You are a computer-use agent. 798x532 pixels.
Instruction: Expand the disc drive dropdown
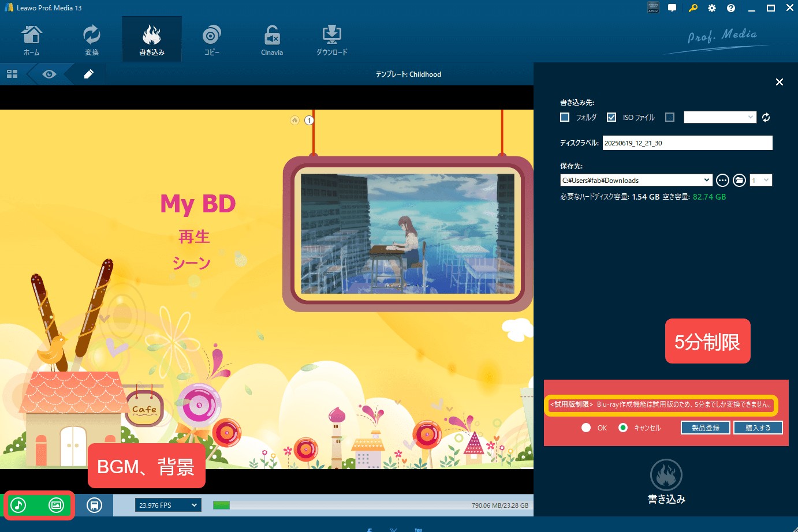pos(720,117)
